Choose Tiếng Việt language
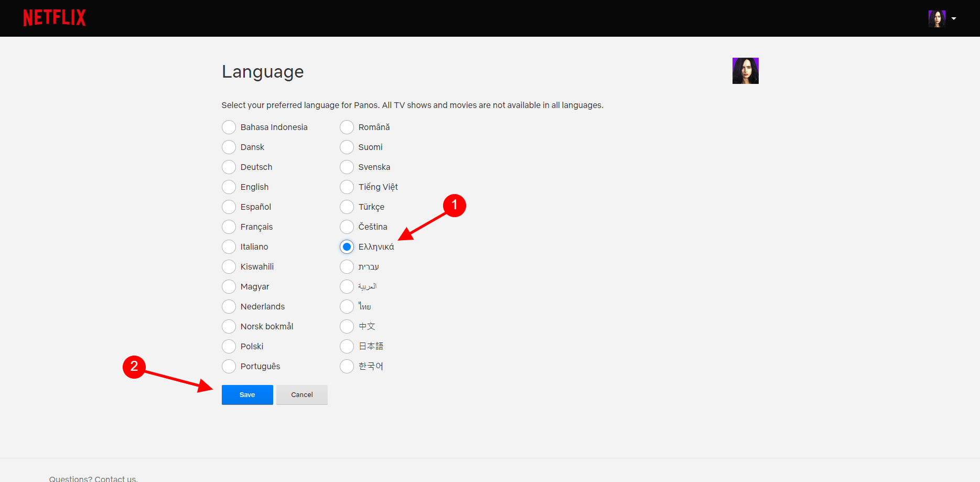Image resolution: width=980 pixels, height=482 pixels. click(x=347, y=187)
